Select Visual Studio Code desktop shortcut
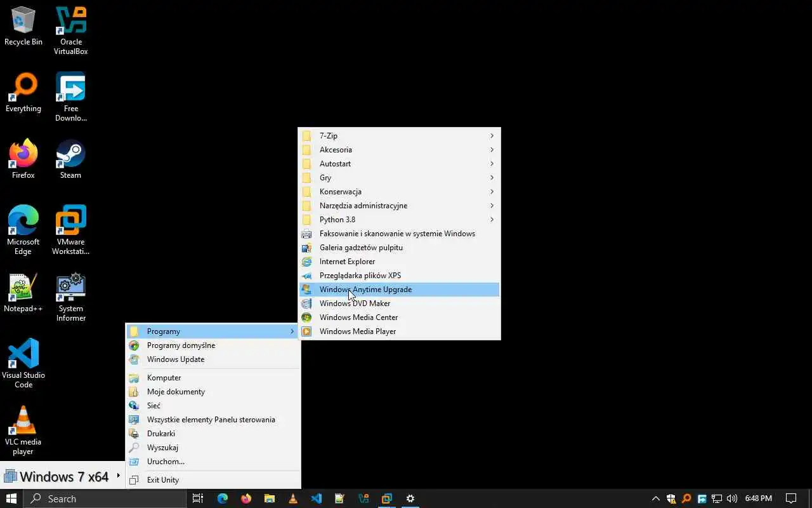Image resolution: width=812 pixels, height=508 pixels. tap(23, 364)
